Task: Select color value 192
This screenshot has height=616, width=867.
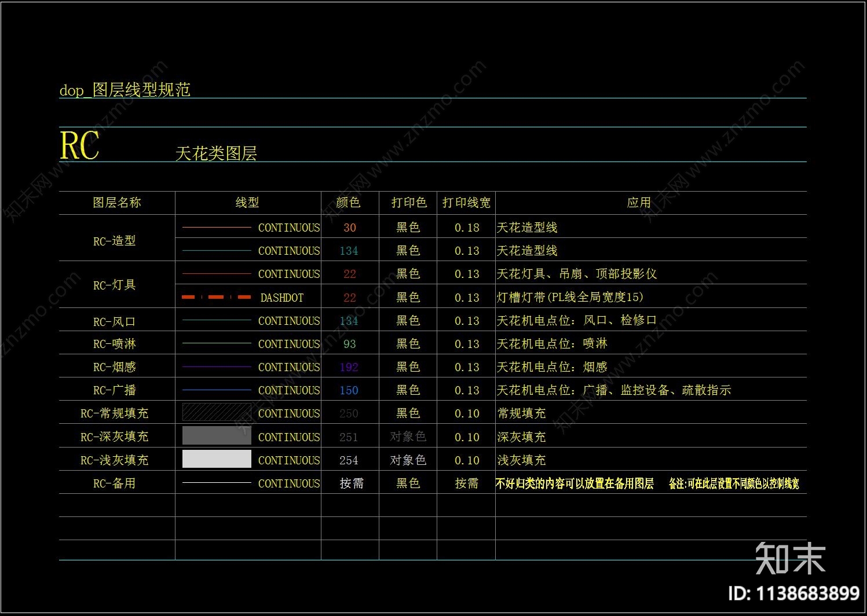Action: pos(349,367)
